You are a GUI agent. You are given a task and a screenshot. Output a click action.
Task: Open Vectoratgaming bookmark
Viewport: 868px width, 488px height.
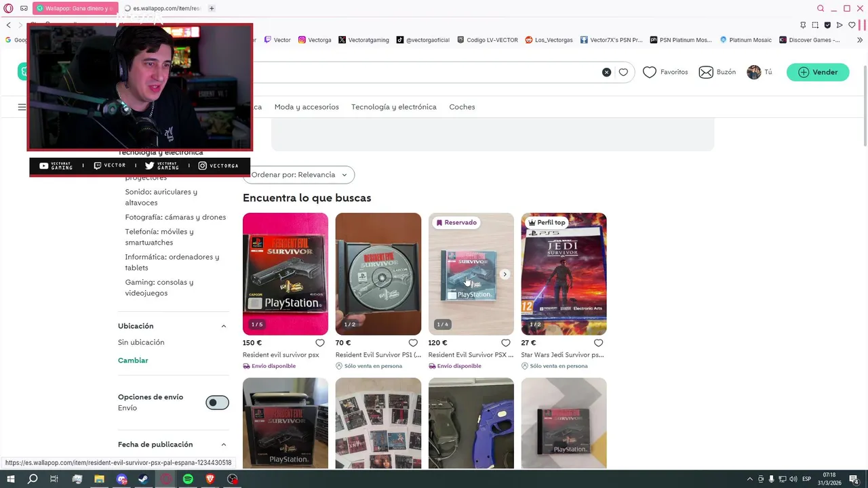[x=363, y=40]
